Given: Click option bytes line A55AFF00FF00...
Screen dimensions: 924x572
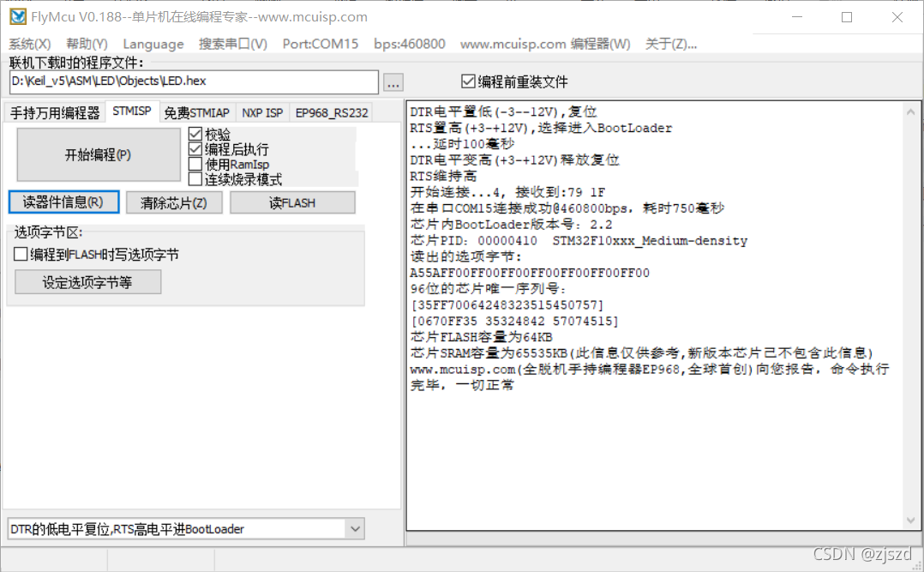Looking at the screenshot, I should pyautogui.click(x=530, y=273).
